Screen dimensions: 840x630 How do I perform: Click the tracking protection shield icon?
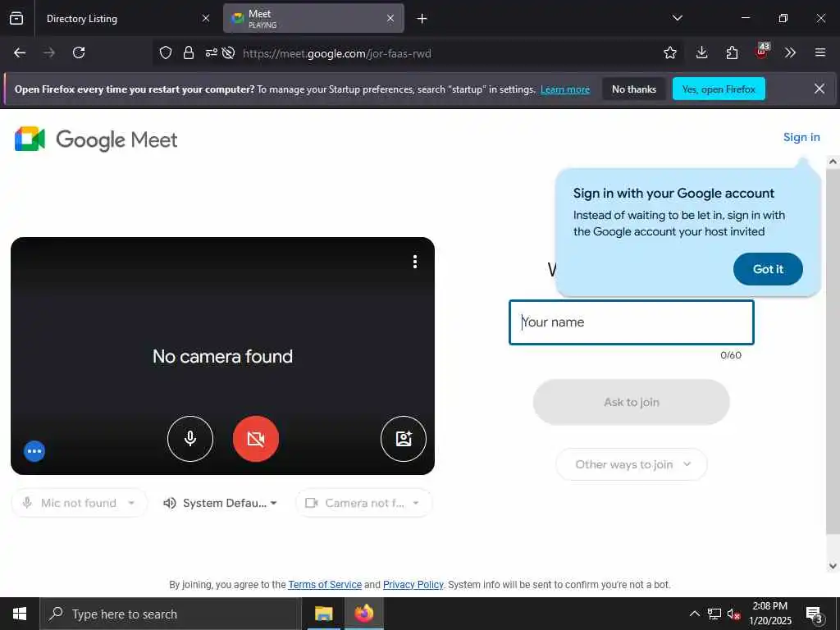(x=166, y=53)
